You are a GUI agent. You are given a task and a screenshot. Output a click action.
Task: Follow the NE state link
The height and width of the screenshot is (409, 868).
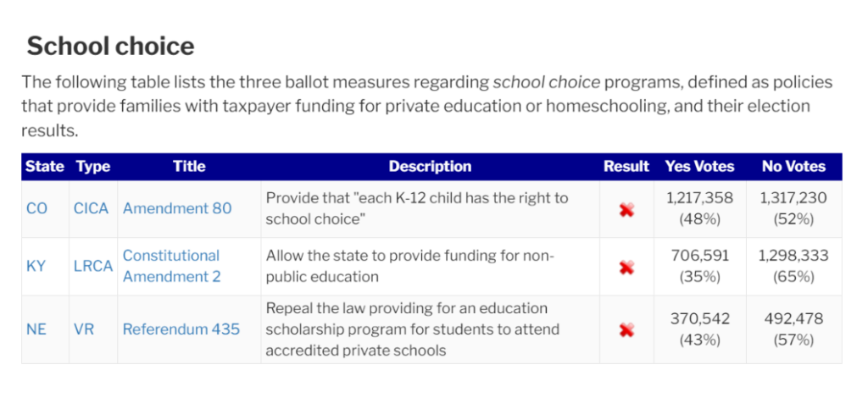pos(36,329)
